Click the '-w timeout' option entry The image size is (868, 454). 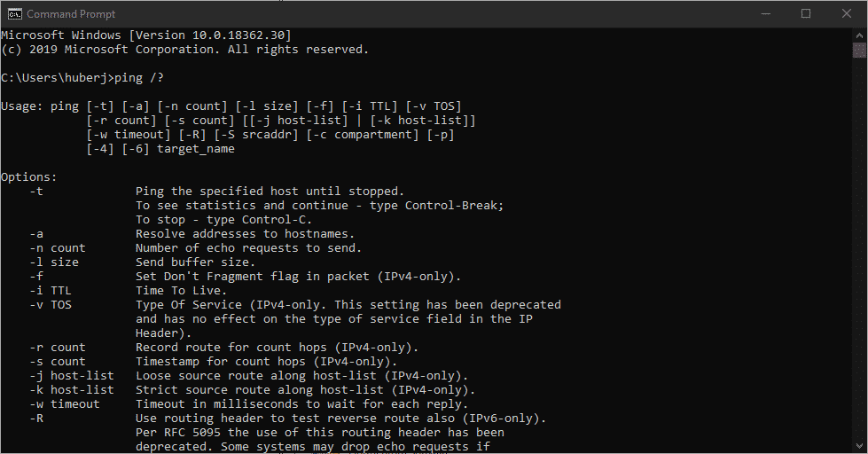pyautogui.click(x=65, y=404)
